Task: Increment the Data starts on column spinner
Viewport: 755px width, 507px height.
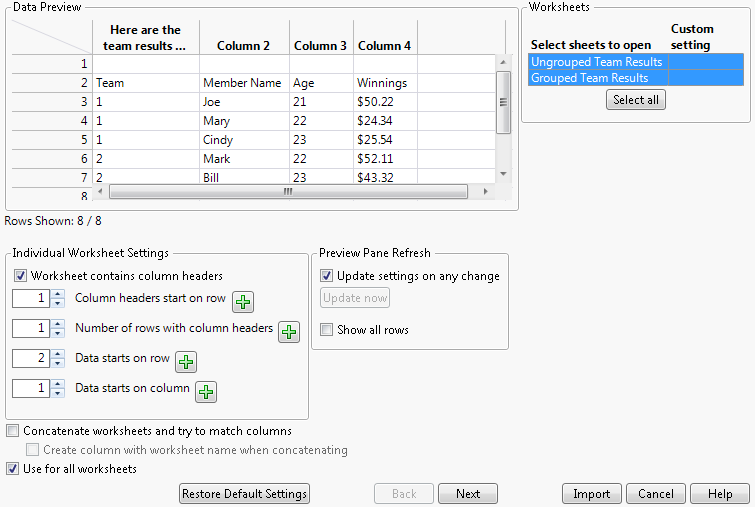Action: pyautogui.click(x=57, y=384)
